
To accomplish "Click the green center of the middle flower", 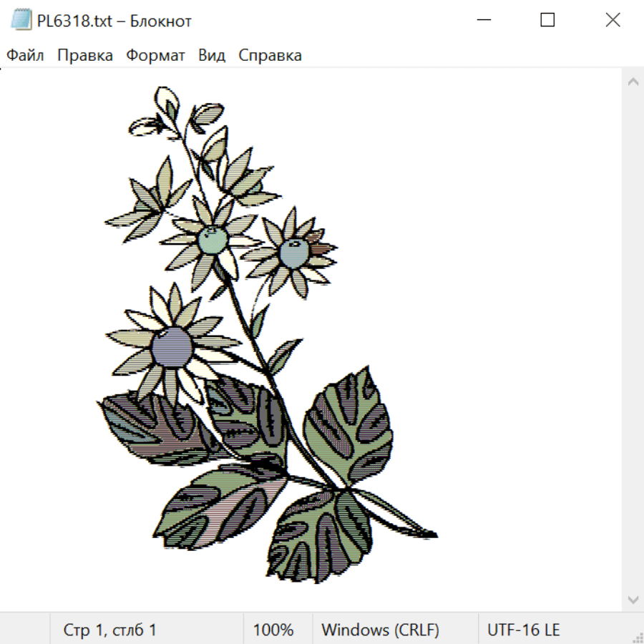I will tap(213, 240).
